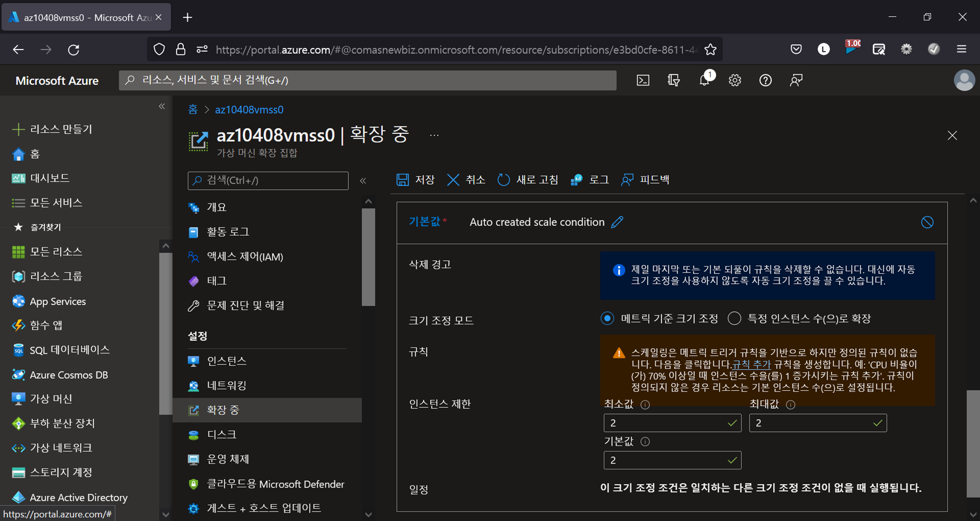The image size is (980, 521).
Task: Edit the scale condition name with pencil icon
Action: coord(617,222)
